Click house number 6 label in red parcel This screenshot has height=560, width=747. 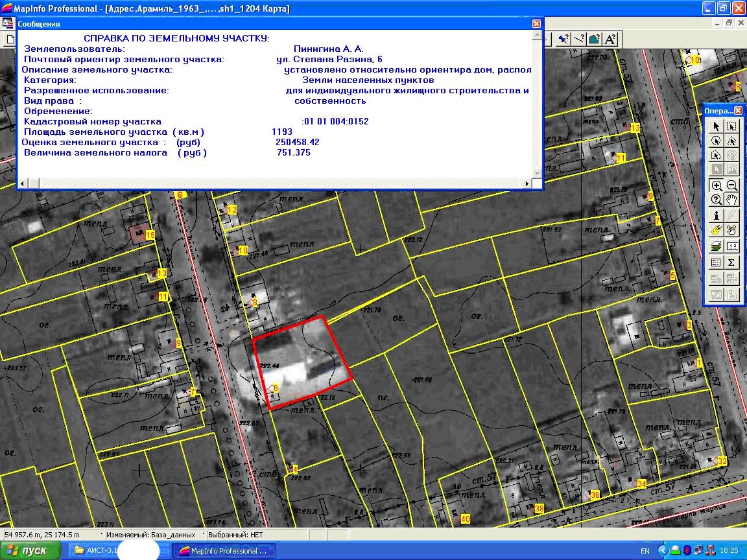click(x=276, y=388)
